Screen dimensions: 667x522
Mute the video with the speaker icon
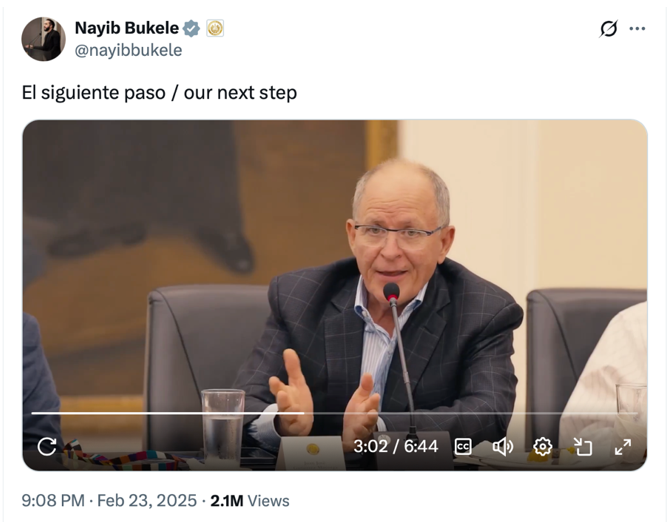[503, 447]
